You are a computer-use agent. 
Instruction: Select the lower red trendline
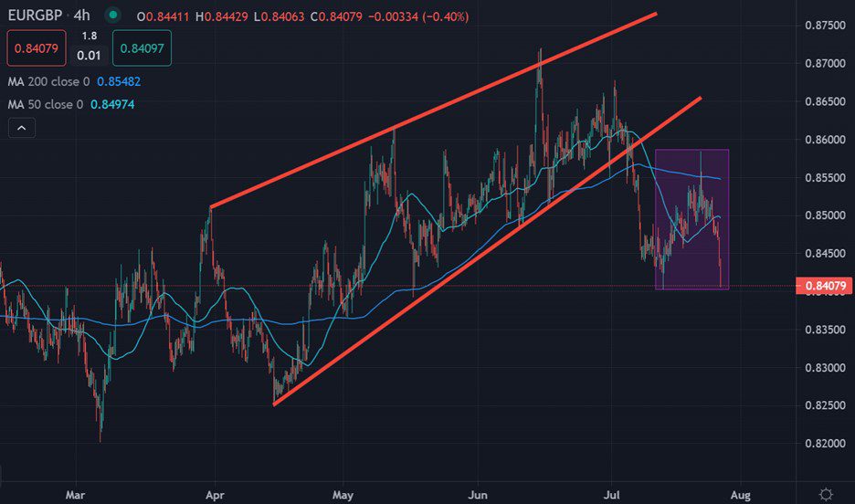(487, 251)
